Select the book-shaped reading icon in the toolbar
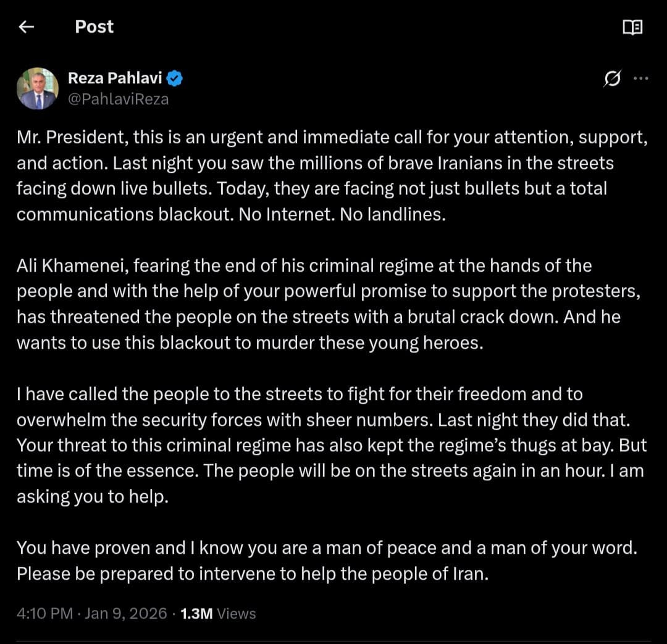 [x=632, y=27]
